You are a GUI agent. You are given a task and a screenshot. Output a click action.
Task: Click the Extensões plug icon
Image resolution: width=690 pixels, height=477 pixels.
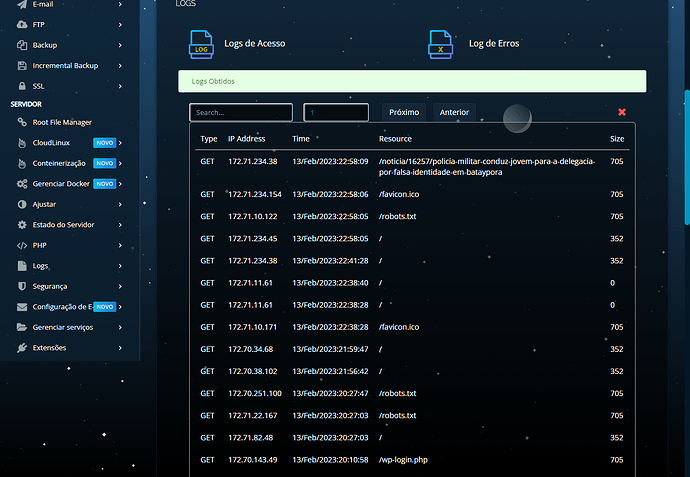click(x=22, y=348)
